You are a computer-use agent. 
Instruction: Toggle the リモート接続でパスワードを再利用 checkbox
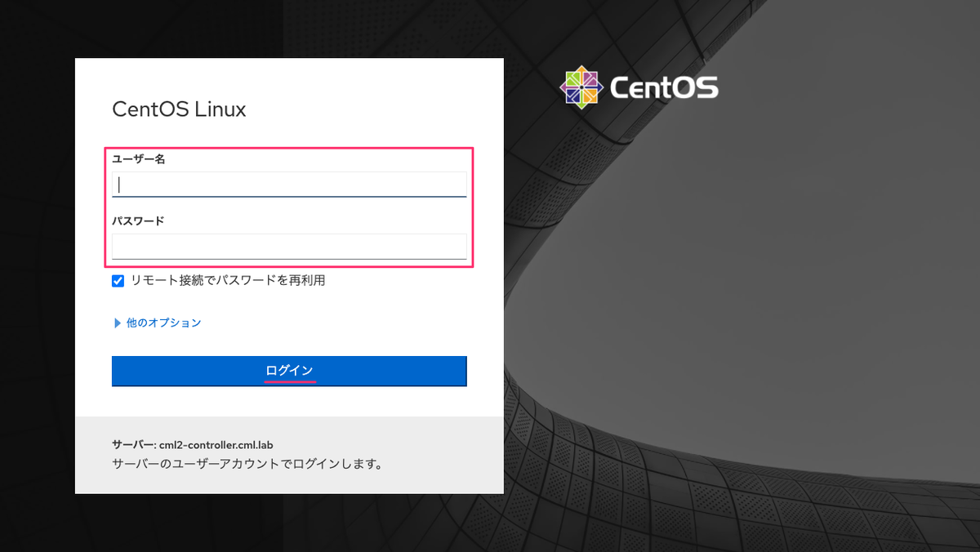pyautogui.click(x=118, y=281)
